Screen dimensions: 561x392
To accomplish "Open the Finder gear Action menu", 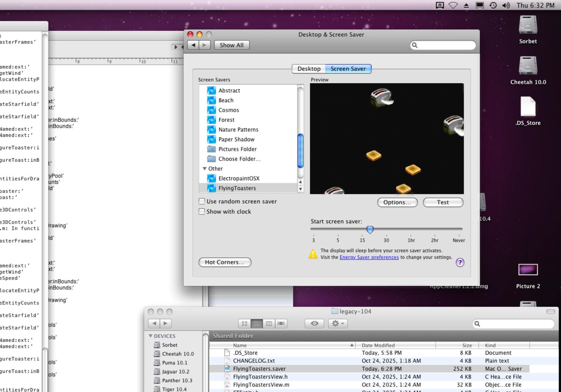I will (338, 323).
